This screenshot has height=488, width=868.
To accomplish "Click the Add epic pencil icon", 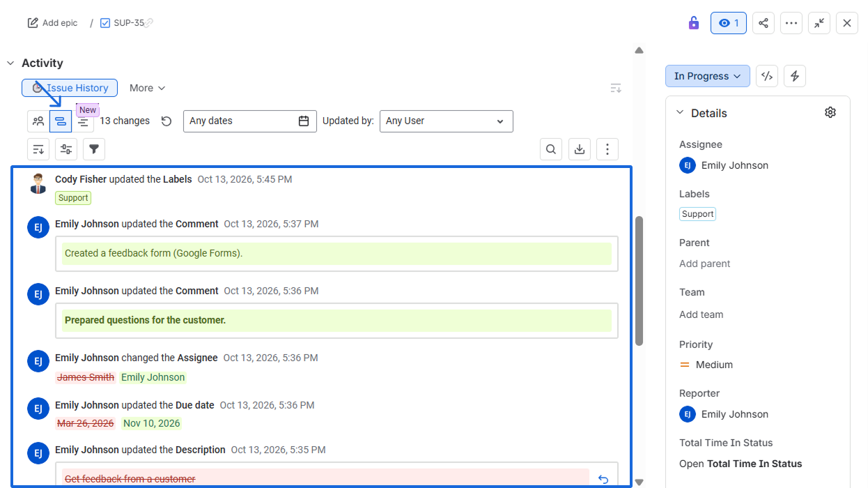I will [33, 23].
